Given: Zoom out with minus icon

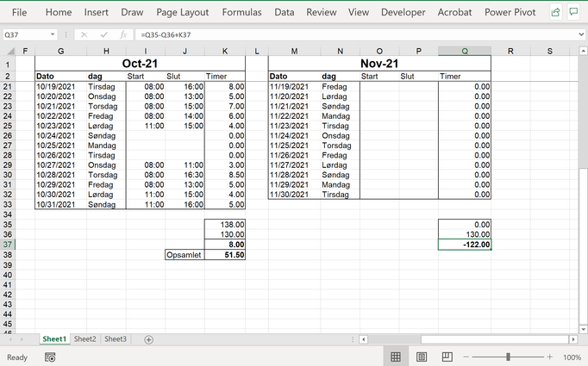Looking at the screenshot, I should [x=466, y=357].
